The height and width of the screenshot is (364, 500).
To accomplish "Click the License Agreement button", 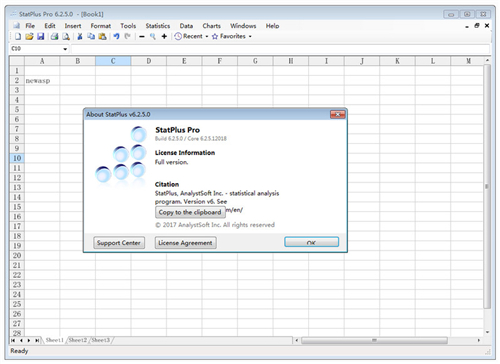I will click(x=185, y=243).
